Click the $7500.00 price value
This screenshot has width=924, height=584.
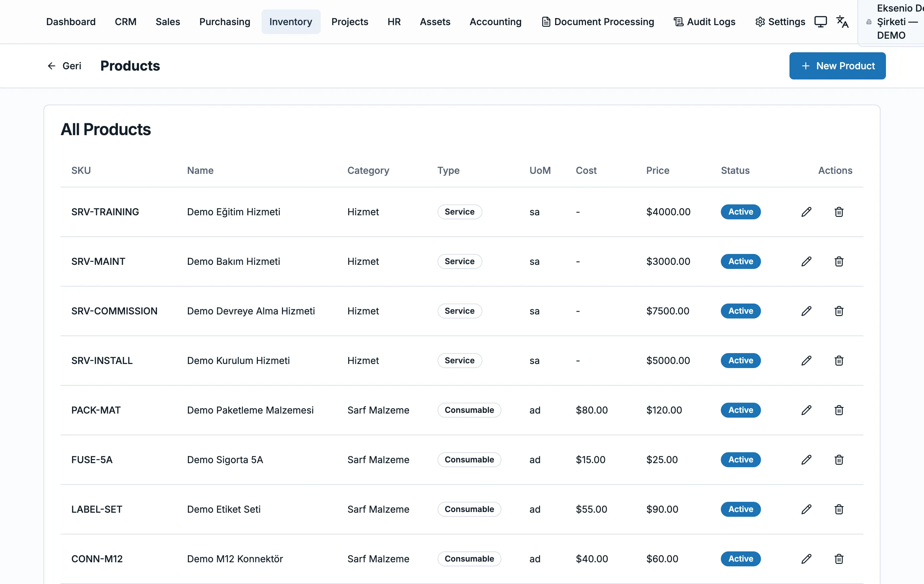click(x=668, y=311)
